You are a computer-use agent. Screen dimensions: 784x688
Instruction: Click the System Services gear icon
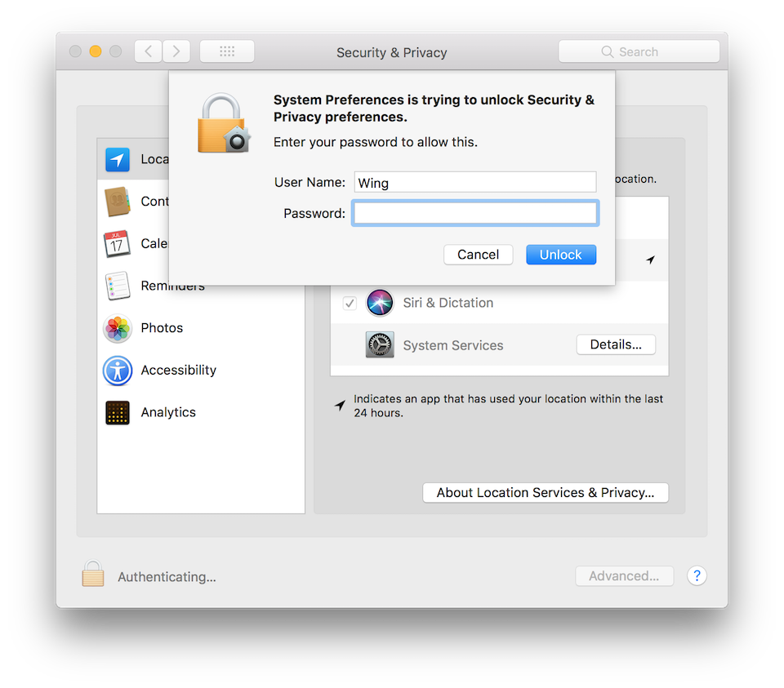click(x=380, y=344)
